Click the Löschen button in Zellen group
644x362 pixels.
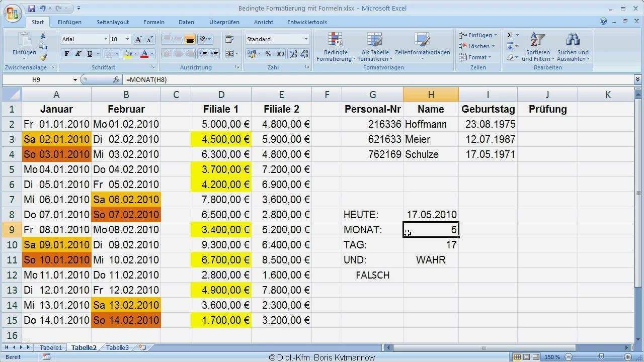476,46
